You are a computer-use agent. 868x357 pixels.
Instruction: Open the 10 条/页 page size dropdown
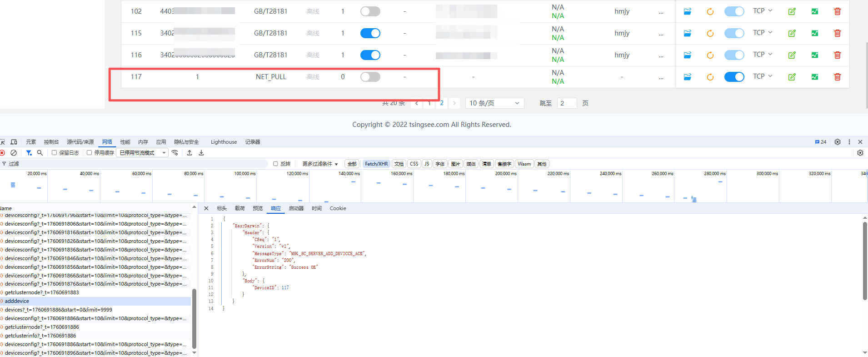(x=494, y=103)
